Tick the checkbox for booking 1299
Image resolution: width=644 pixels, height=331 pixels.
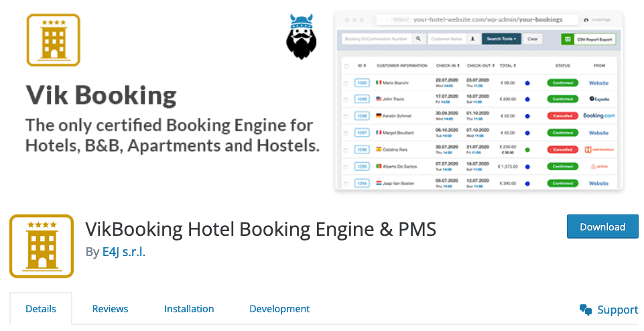(x=346, y=100)
